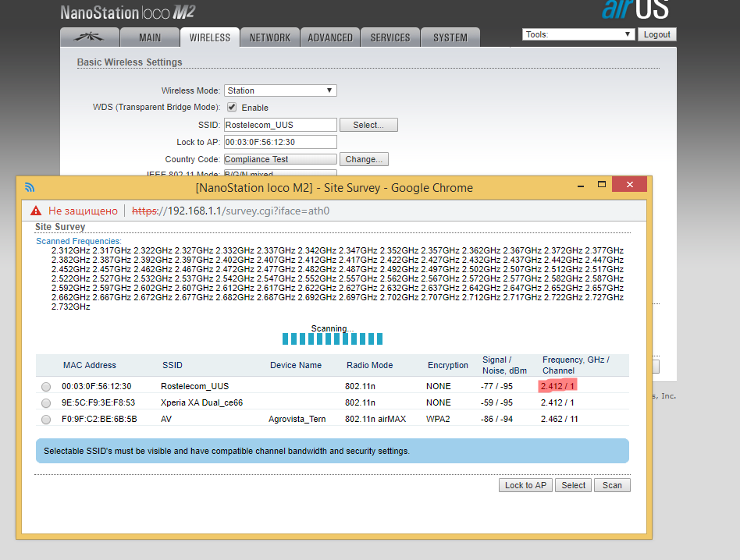Minimize the Site Survey window
Screen dimensions: 740x560
pyautogui.click(x=581, y=186)
